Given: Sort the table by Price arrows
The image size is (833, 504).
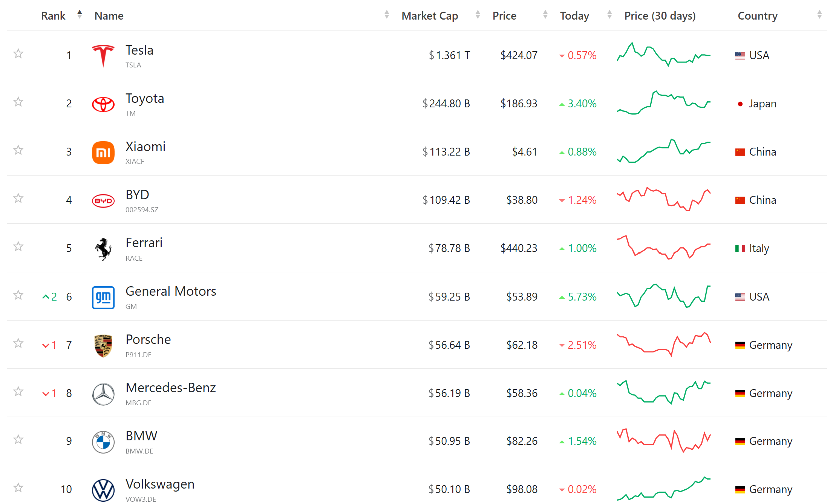Looking at the screenshot, I should (x=545, y=15).
